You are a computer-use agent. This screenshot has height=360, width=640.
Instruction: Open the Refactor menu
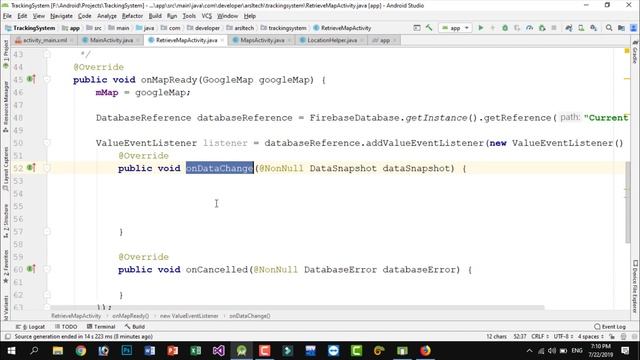(132, 16)
